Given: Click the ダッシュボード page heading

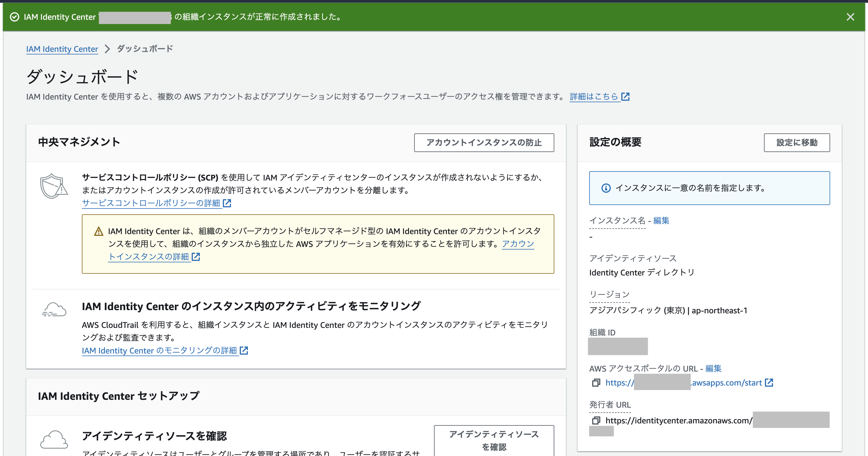Looking at the screenshot, I should tap(82, 77).
